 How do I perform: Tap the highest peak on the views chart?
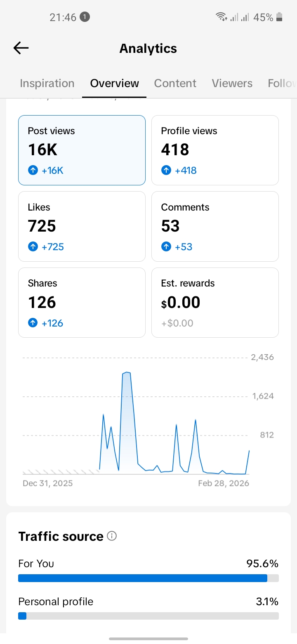pos(127,373)
